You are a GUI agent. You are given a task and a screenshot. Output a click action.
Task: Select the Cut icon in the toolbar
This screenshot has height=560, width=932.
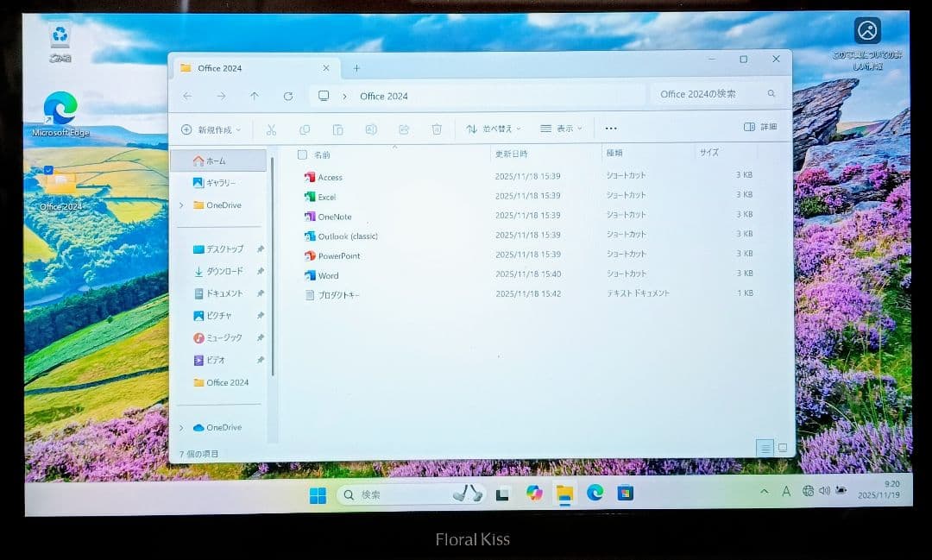(x=272, y=129)
